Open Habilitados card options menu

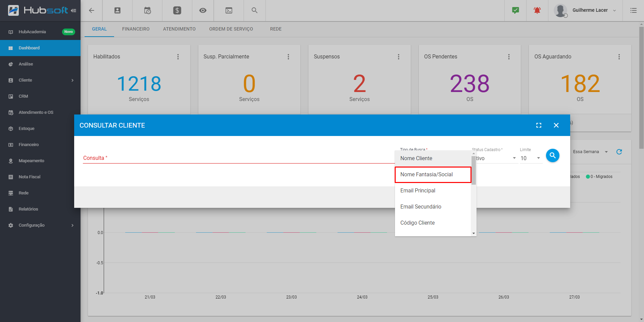(178, 57)
